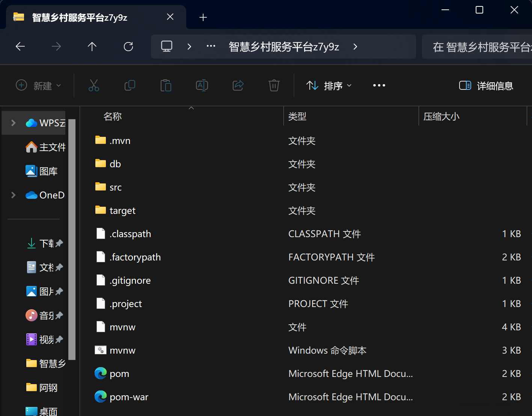Image resolution: width=532 pixels, height=416 pixels.
Task: Open the Pictures quick access item
Action: (x=41, y=291)
